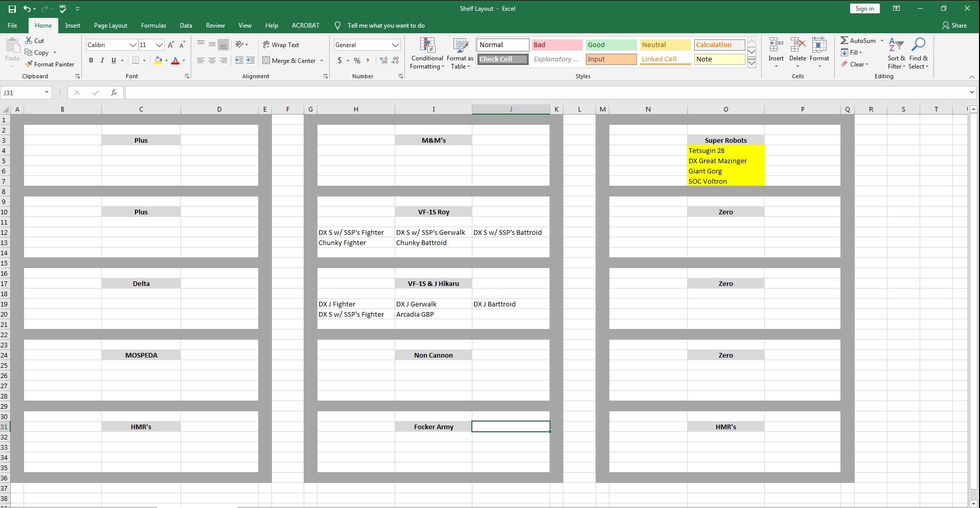Expand the Name Box dropdown arrow
The image size is (980, 508).
coord(47,93)
